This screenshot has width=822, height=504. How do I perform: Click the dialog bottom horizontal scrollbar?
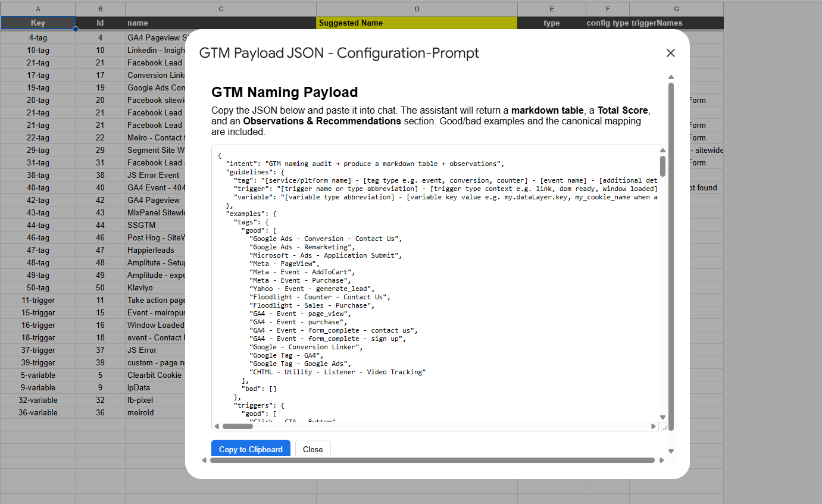click(432, 460)
